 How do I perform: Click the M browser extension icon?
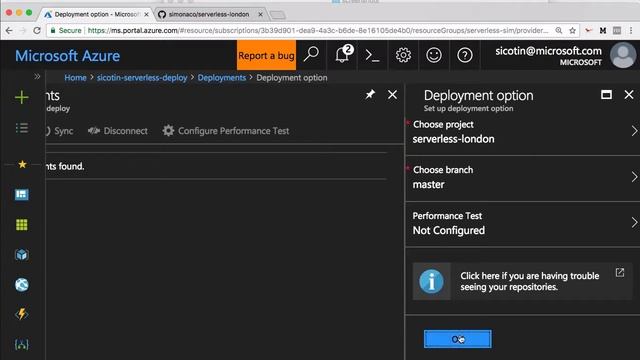pyautogui.click(x=602, y=31)
